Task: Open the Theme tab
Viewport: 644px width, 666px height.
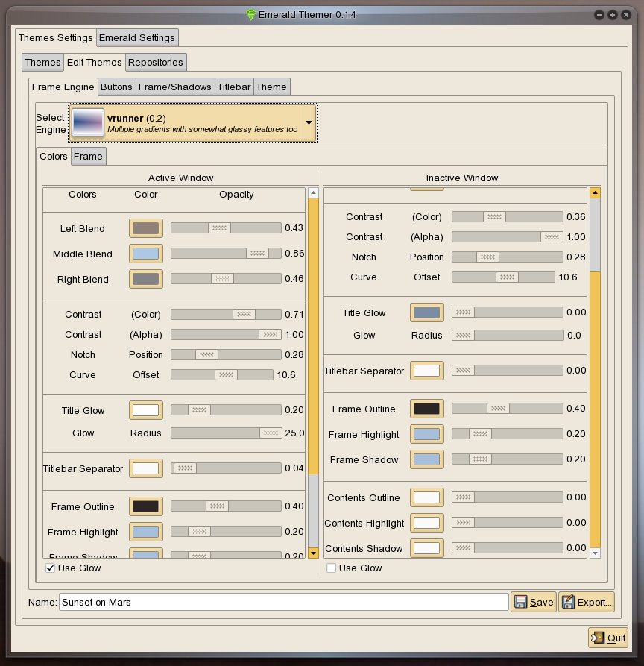Action: (x=271, y=87)
